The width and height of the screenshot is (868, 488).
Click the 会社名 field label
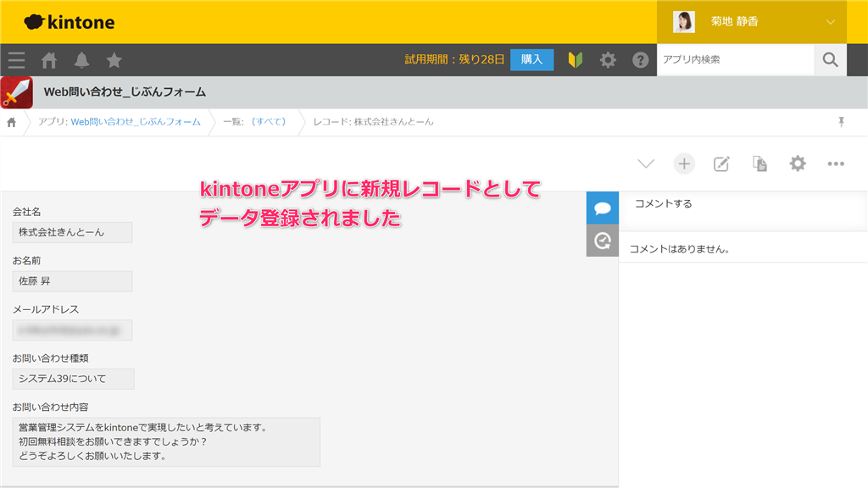[26, 212]
